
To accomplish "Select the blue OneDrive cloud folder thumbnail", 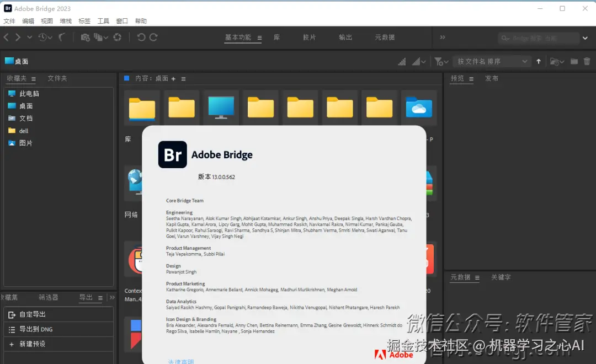I will coord(418,108).
